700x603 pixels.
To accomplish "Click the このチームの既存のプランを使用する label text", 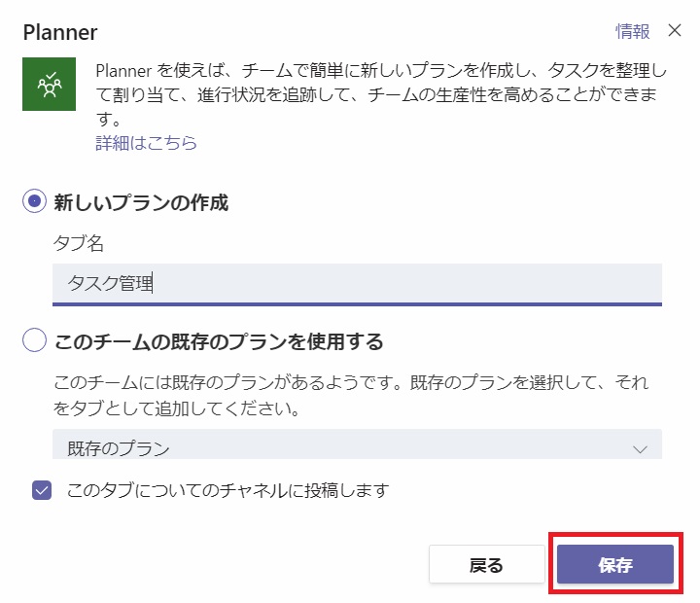I will click(x=219, y=341).
